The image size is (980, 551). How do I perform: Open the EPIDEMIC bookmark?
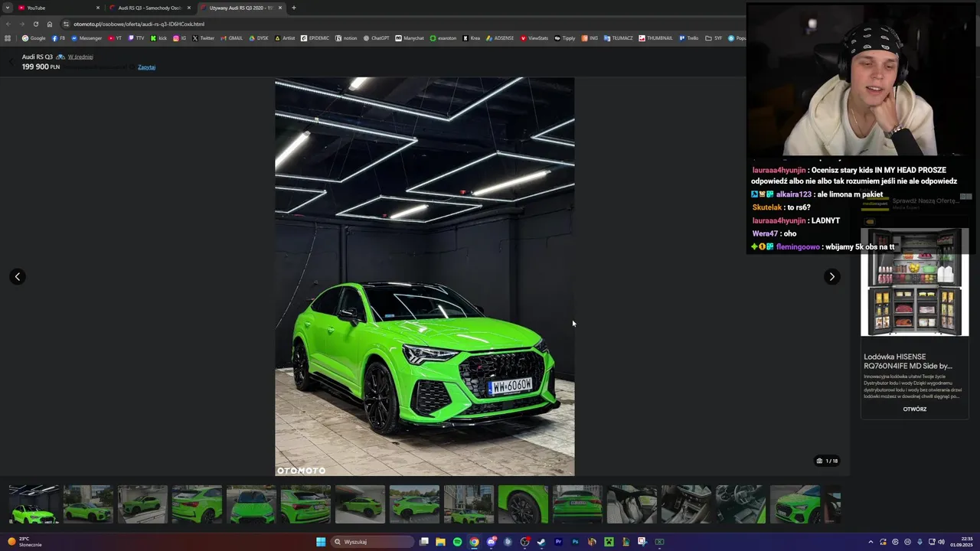(x=315, y=38)
